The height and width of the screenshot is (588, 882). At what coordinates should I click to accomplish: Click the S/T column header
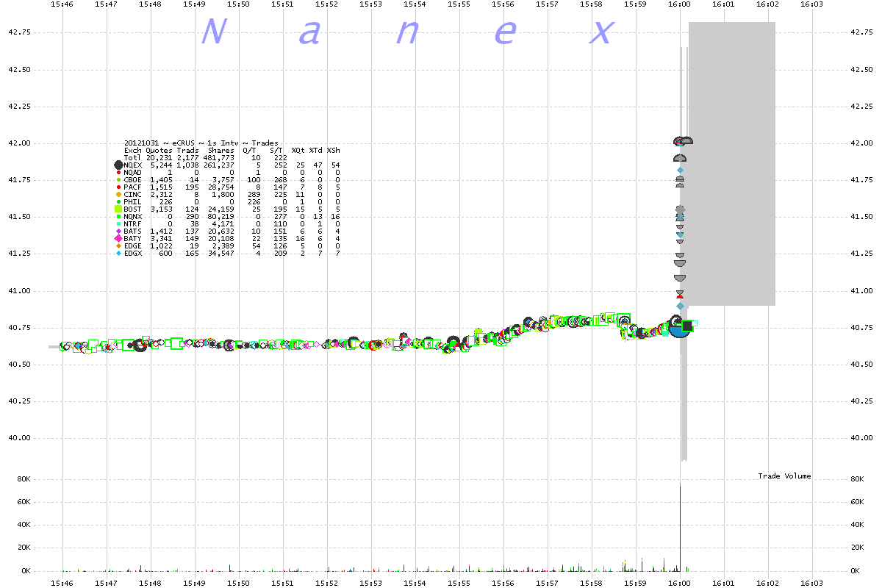(276, 150)
